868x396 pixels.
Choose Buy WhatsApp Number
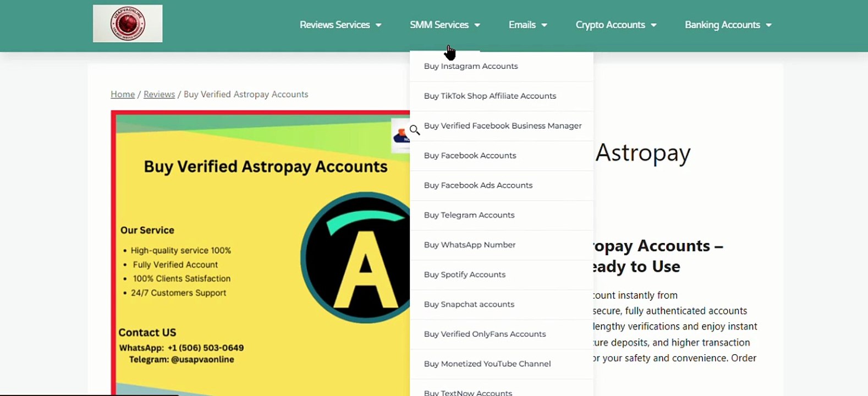coord(501,245)
